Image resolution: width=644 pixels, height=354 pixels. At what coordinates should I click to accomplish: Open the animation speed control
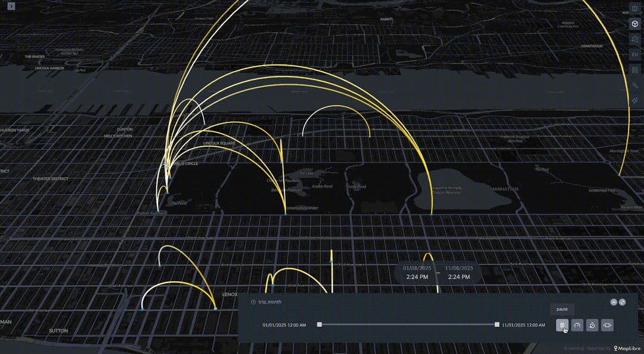click(577, 325)
